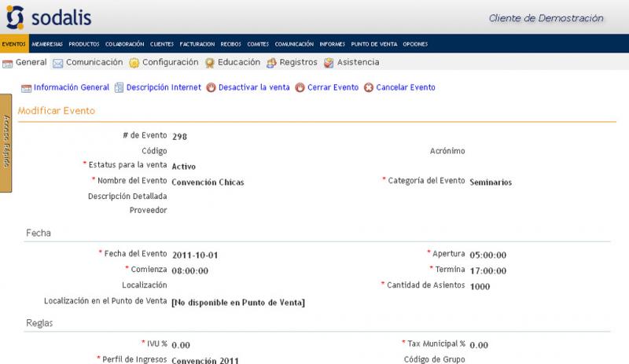629x364 pixels.
Task: Click the Cerrar Evento link
Action: pyautogui.click(x=333, y=88)
